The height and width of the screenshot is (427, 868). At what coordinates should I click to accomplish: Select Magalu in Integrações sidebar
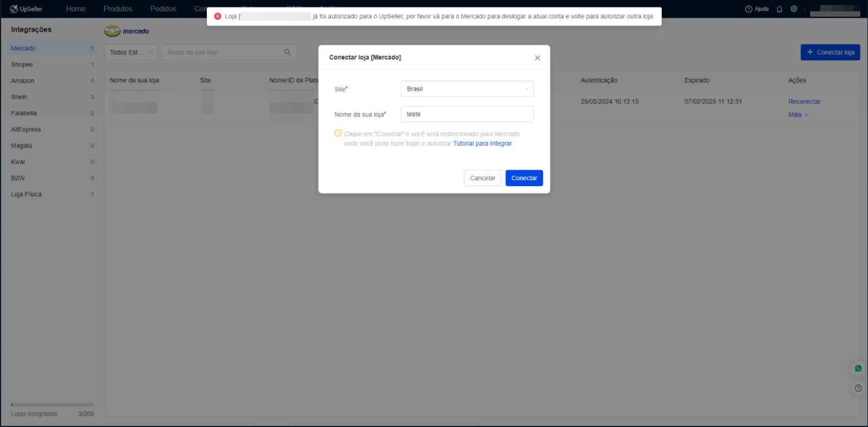pyautogui.click(x=52, y=146)
